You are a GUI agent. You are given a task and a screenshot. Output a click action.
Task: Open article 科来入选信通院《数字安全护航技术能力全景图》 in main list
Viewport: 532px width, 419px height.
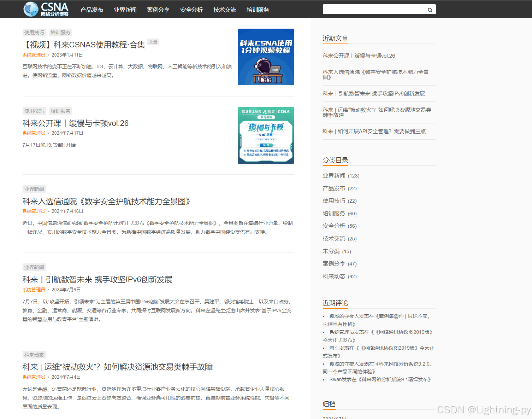[x=106, y=202]
